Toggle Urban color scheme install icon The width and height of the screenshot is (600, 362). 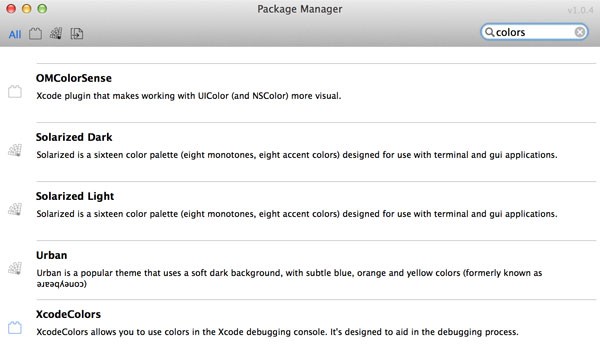click(15, 268)
